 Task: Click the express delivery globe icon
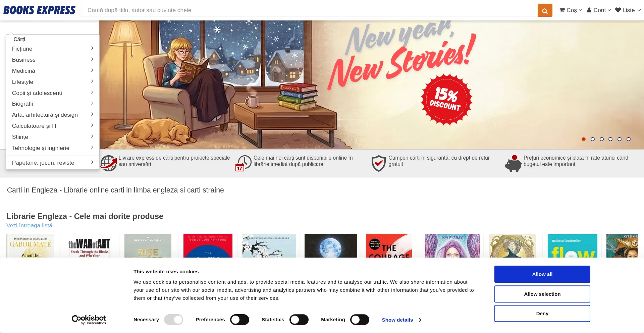click(x=108, y=163)
